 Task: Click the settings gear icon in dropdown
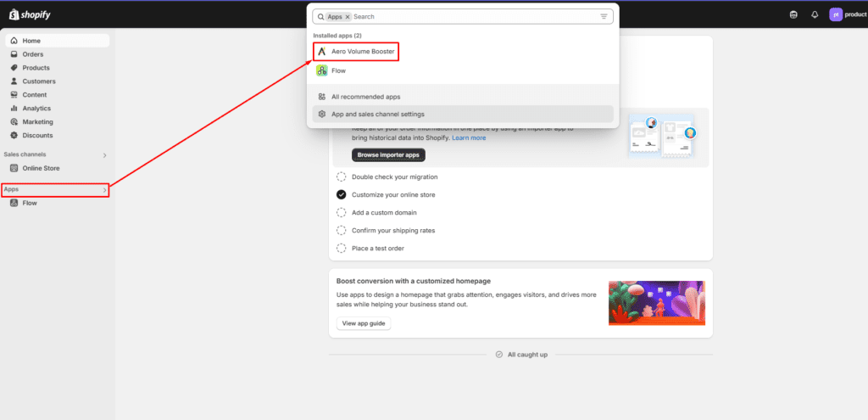[321, 115]
